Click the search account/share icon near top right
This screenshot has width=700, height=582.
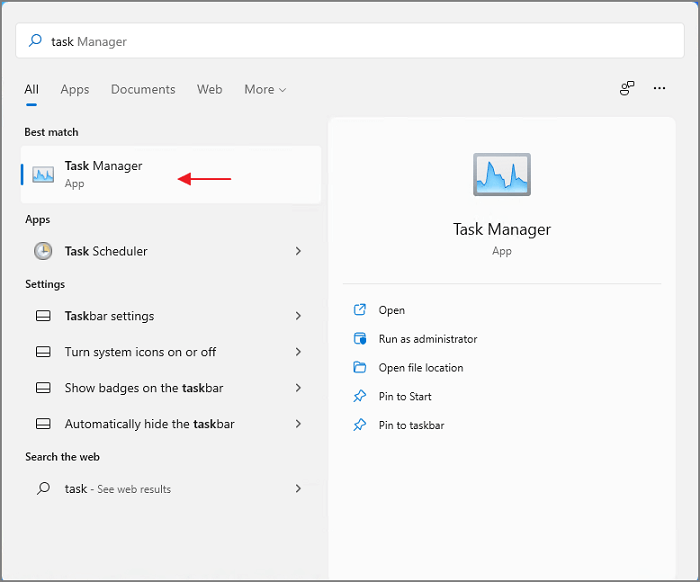(627, 89)
